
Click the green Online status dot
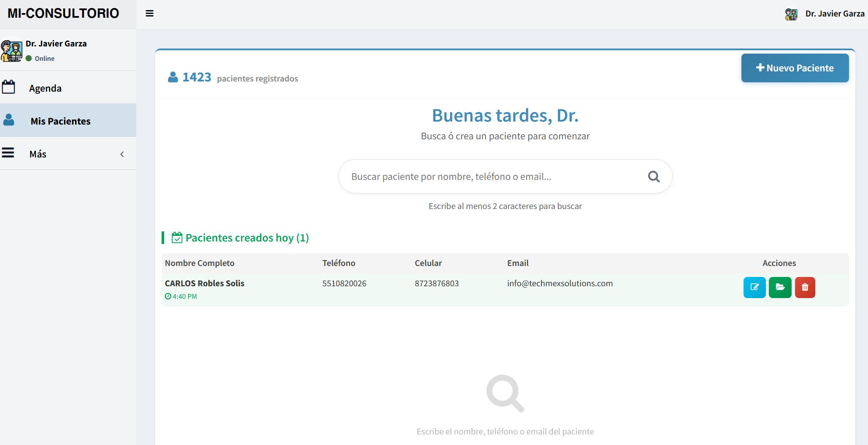point(29,58)
